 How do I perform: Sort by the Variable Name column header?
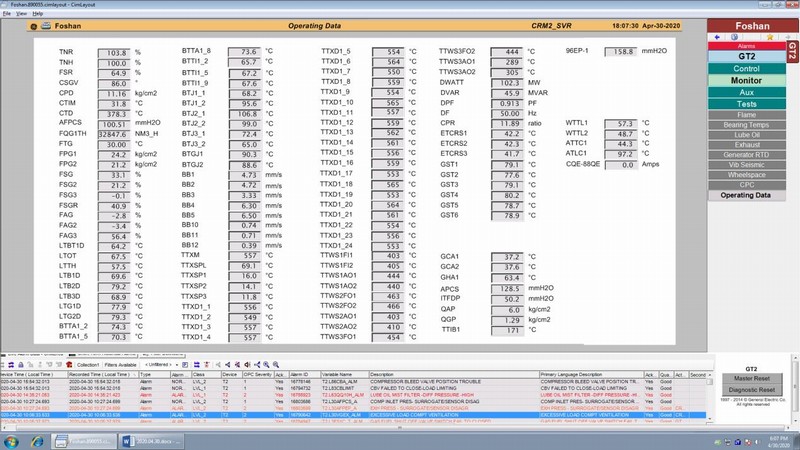(344, 374)
